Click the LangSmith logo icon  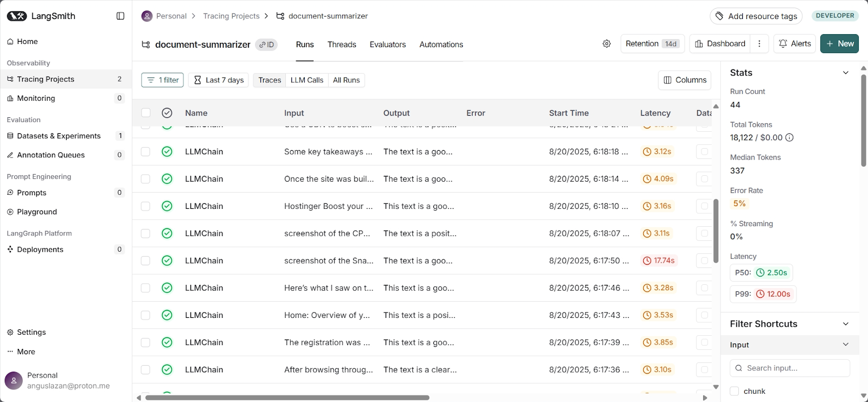[17, 16]
